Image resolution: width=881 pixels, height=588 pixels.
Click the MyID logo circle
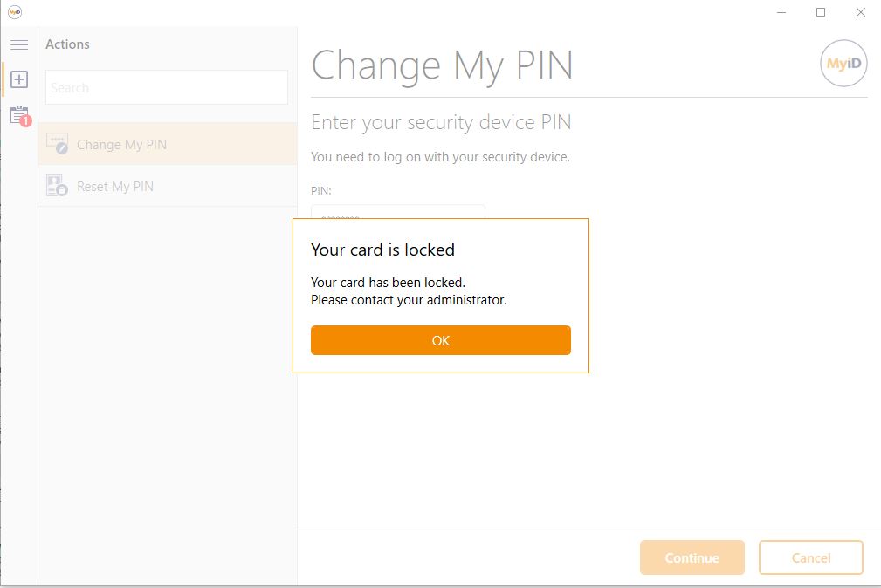843,63
